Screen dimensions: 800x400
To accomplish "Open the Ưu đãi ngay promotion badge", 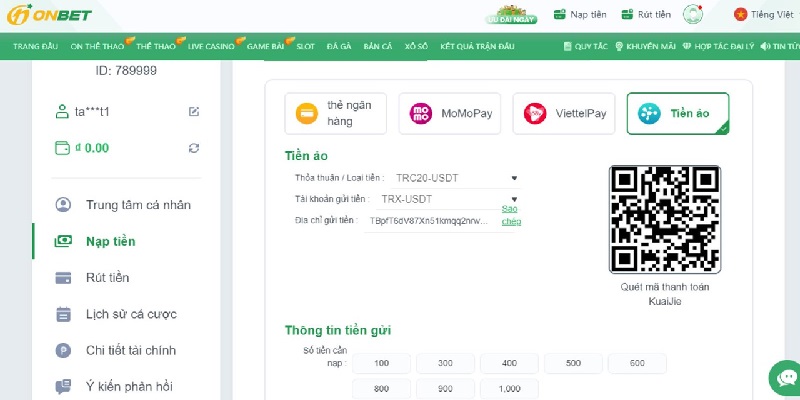I will [511, 15].
